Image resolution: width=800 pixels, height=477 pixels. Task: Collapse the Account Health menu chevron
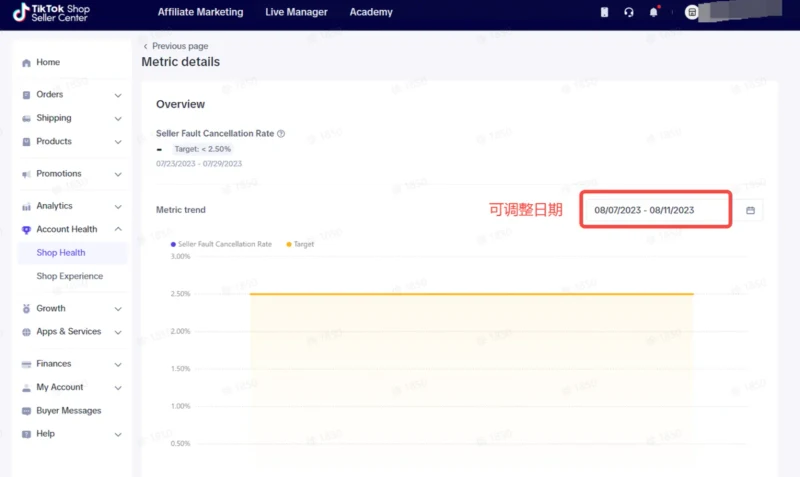[118, 229]
